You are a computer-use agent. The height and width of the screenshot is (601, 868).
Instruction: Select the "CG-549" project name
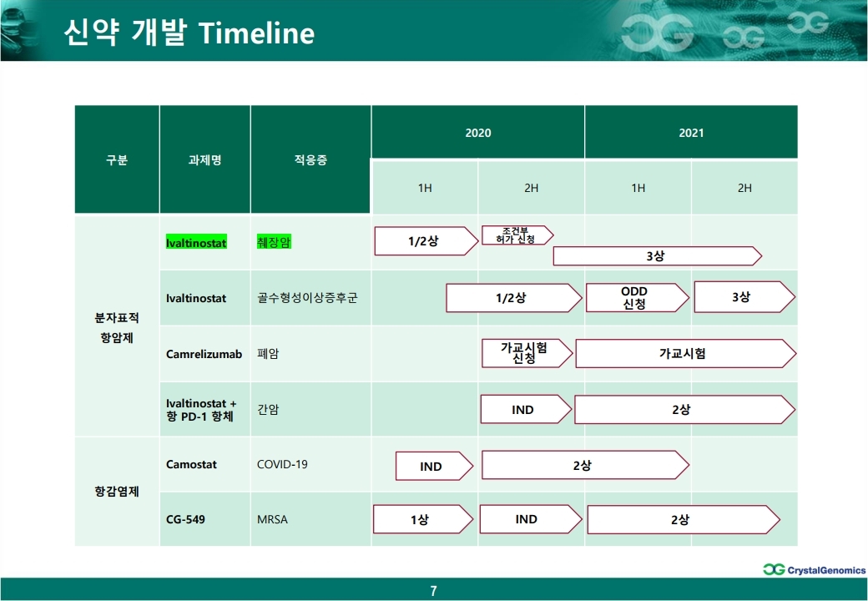[x=185, y=520]
